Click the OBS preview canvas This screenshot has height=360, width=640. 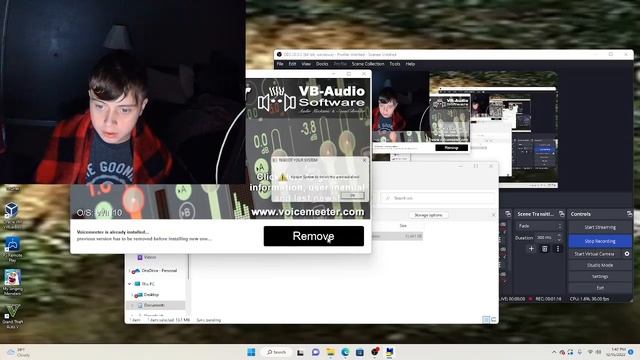point(465,129)
